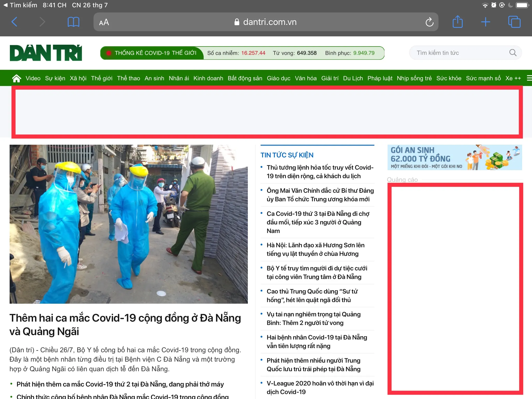Expand the hamburger menu in the green navbar
The image size is (532, 399).
(529, 78)
